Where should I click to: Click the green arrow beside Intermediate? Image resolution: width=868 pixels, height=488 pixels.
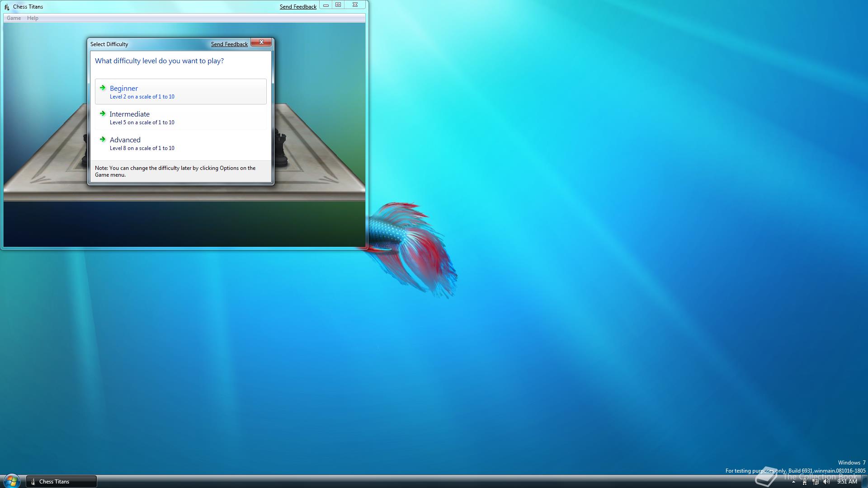pyautogui.click(x=103, y=114)
